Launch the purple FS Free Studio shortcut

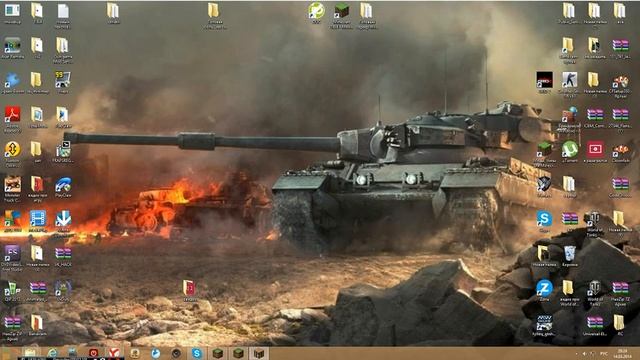point(12,253)
